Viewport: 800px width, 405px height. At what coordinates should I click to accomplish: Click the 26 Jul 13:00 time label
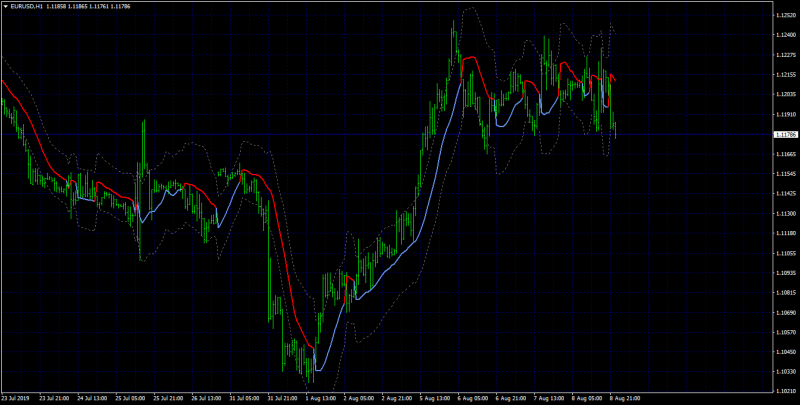206,398
